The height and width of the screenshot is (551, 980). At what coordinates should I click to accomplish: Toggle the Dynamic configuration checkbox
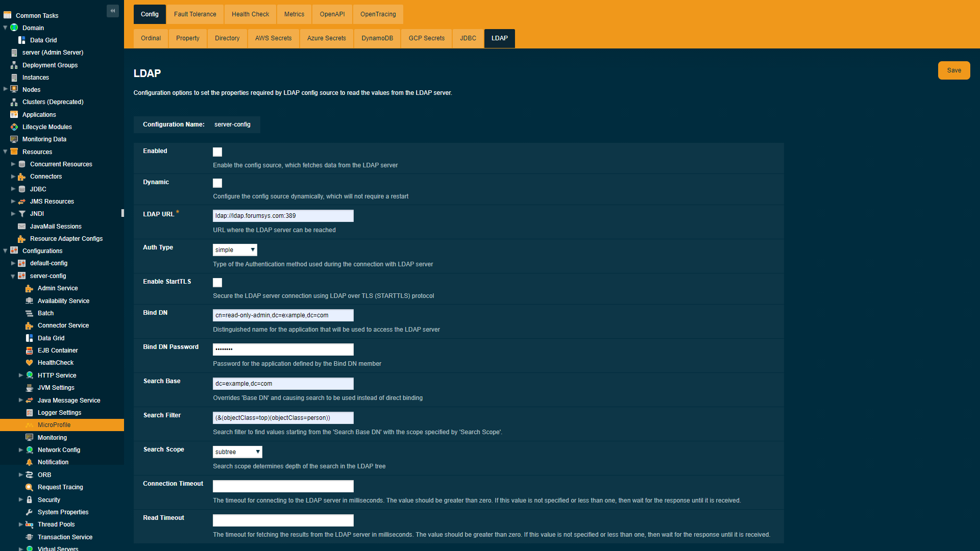[x=217, y=183]
